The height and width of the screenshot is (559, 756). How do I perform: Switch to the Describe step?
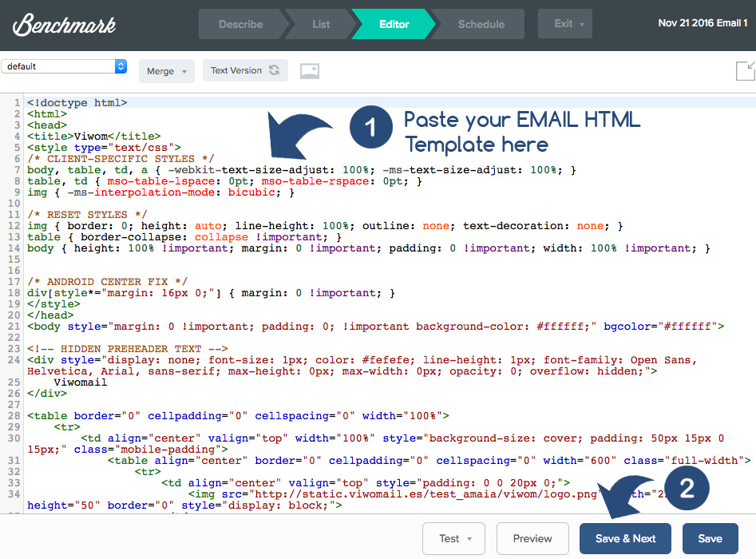[x=240, y=24]
